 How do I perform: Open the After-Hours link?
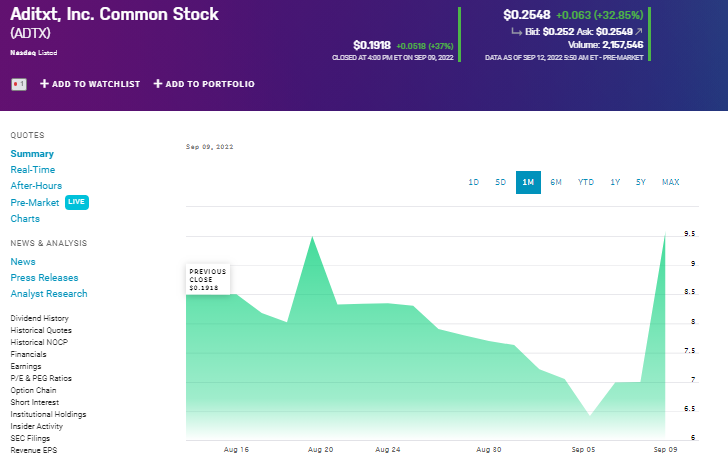(36, 185)
